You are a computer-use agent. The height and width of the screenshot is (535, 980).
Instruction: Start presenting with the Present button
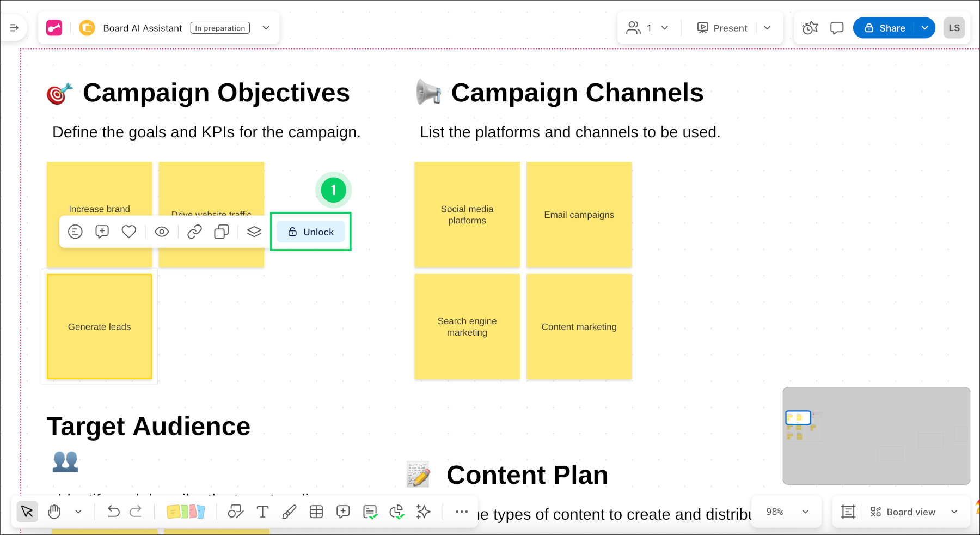(722, 28)
